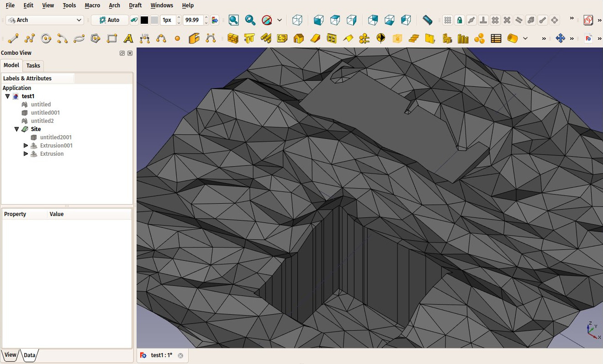
Task: Click the Arch Site toolbar icon
Action: pyautogui.click(x=315, y=38)
